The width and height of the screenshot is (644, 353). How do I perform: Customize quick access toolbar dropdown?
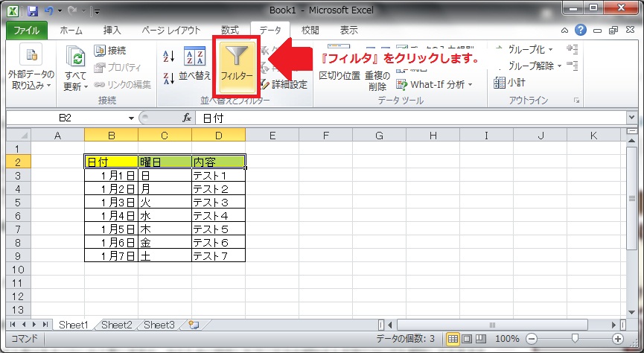(x=98, y=11)
